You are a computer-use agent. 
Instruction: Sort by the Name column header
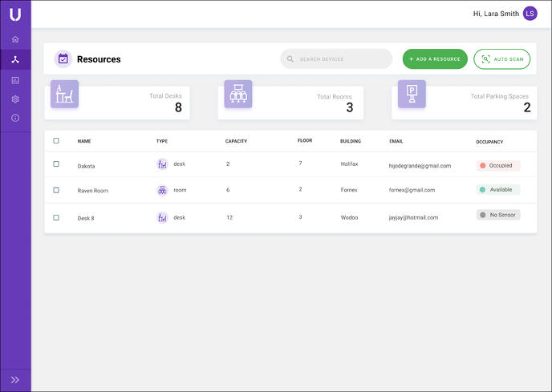[x=84, y=141]
